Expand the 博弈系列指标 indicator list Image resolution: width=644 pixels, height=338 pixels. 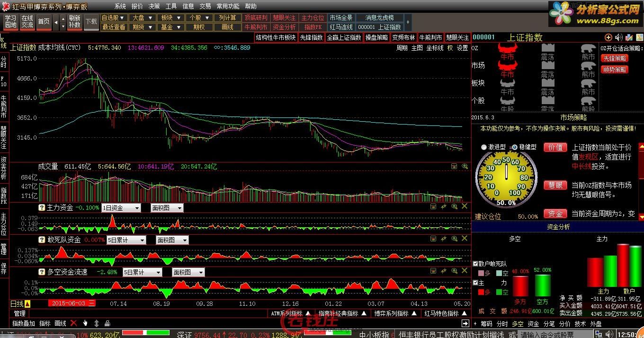click(x=395, y=313)
